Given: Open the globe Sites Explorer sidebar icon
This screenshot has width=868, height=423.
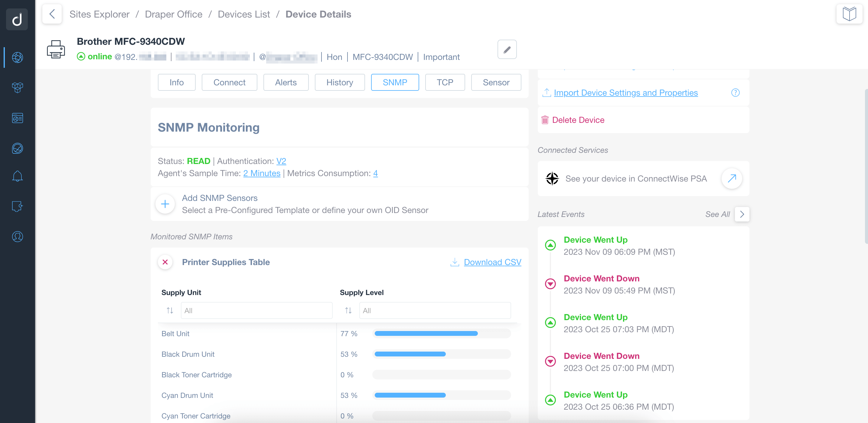Looking at the screenshot, I should [x=17, y=57].
